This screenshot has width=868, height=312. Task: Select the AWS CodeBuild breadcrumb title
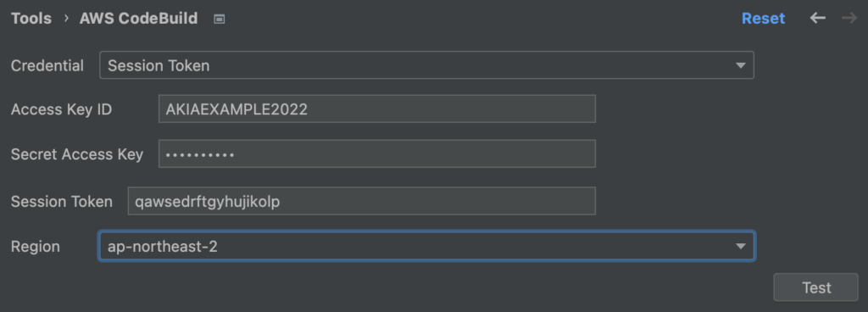pos(138,19)
